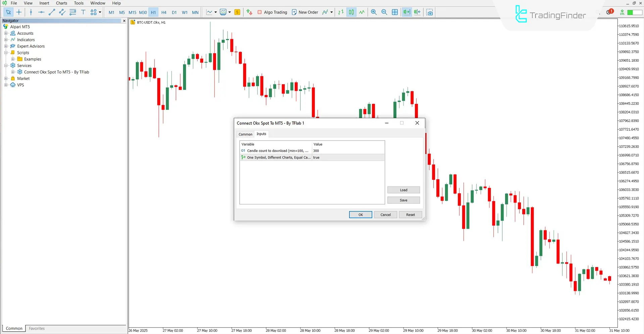Screen dimensions: 644x334
Task: Expand the Market node in Navigator
Action: point(6,78)
